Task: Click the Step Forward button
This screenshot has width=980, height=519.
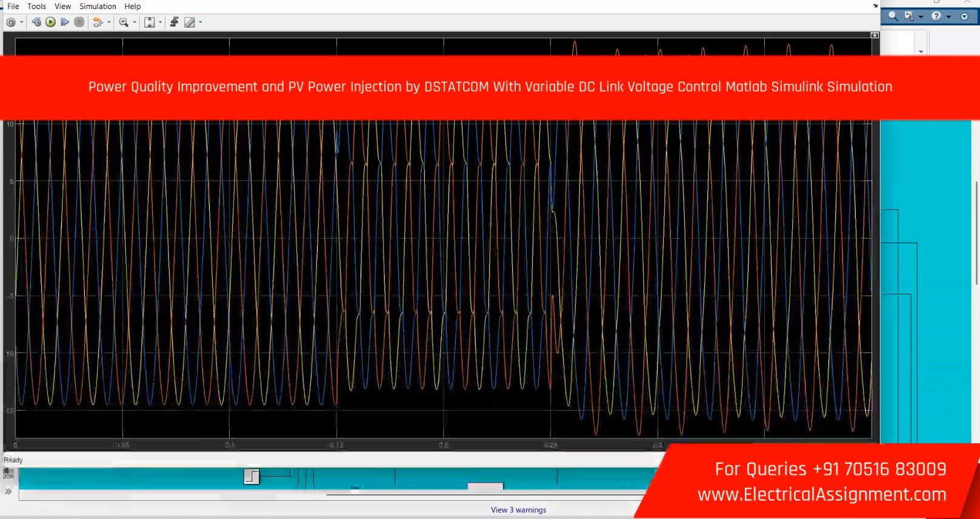Action: [65, 22]
